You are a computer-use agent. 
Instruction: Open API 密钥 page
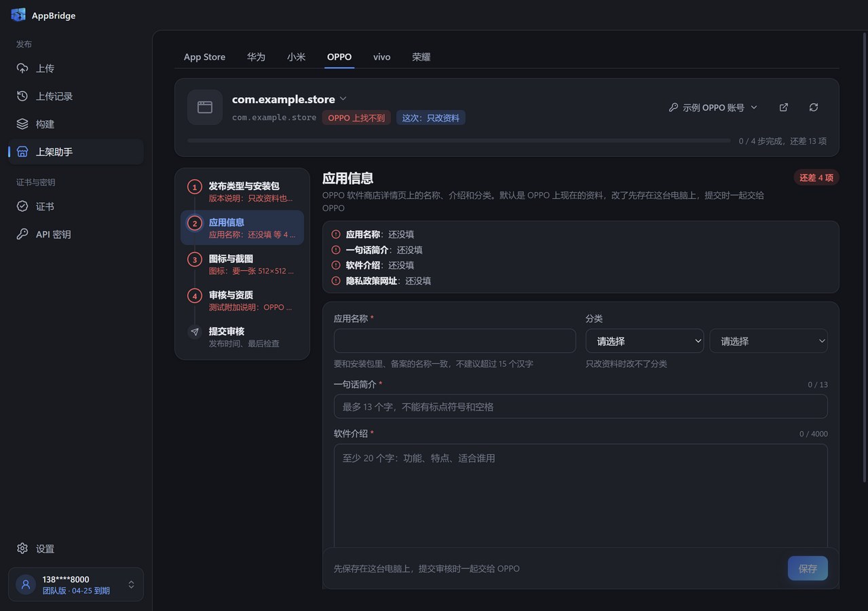76,234
